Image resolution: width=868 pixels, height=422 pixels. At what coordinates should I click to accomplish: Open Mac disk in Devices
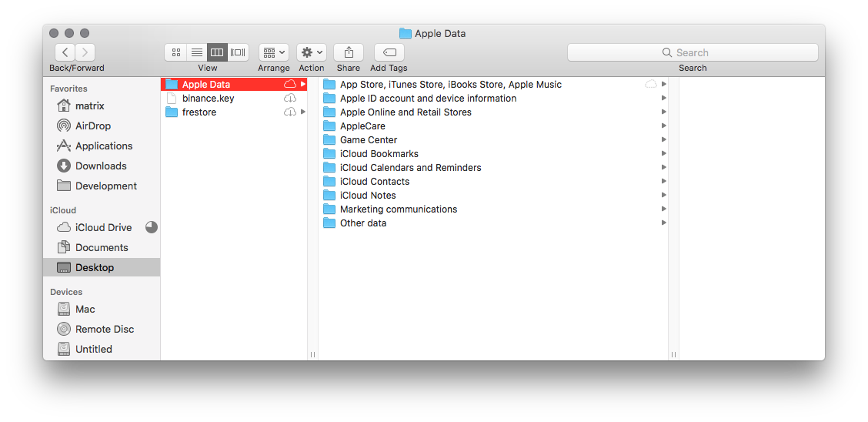pos(102,309)
